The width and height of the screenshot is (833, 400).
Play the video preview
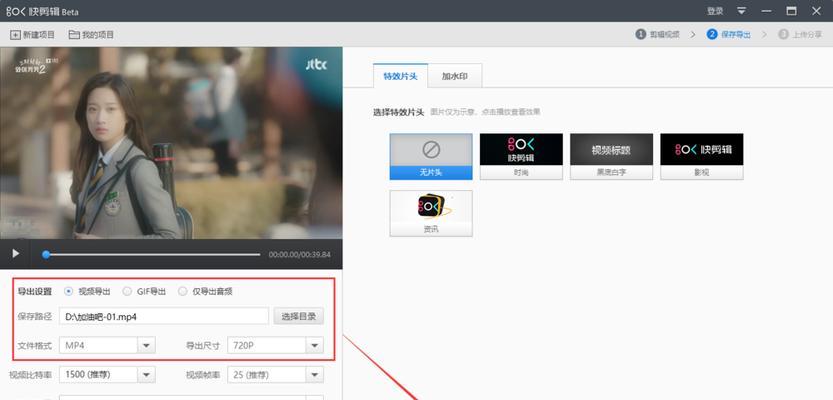click(x=15, y=254)
